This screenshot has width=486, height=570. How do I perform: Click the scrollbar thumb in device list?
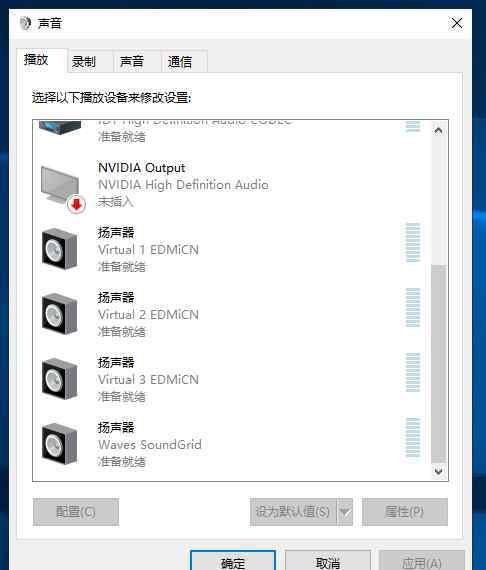[x=438, y=365]
